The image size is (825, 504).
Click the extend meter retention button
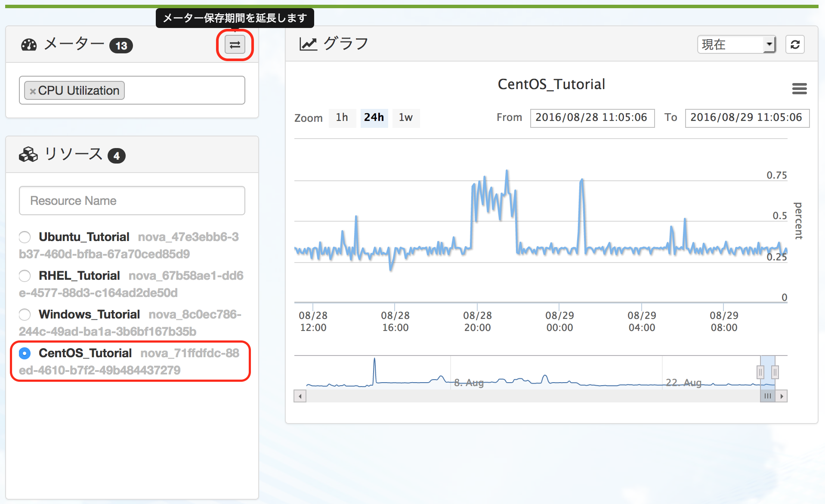coord(235,45)
